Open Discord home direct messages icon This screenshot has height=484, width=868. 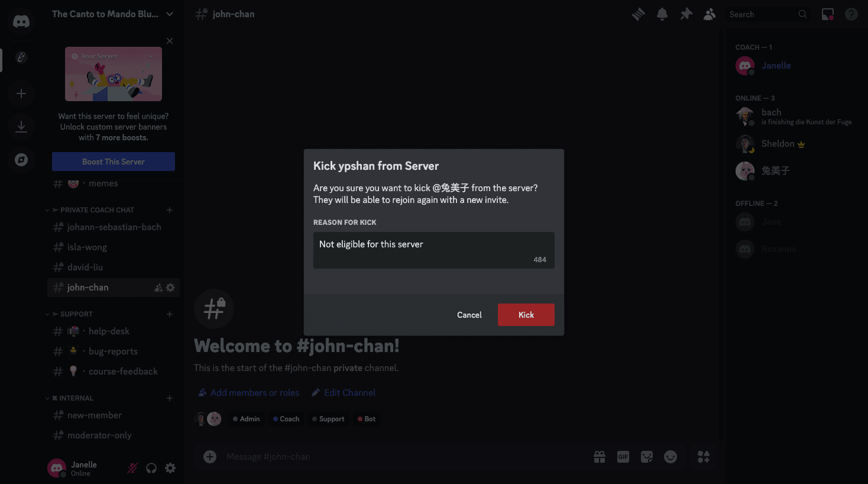[x=21, y=22]
